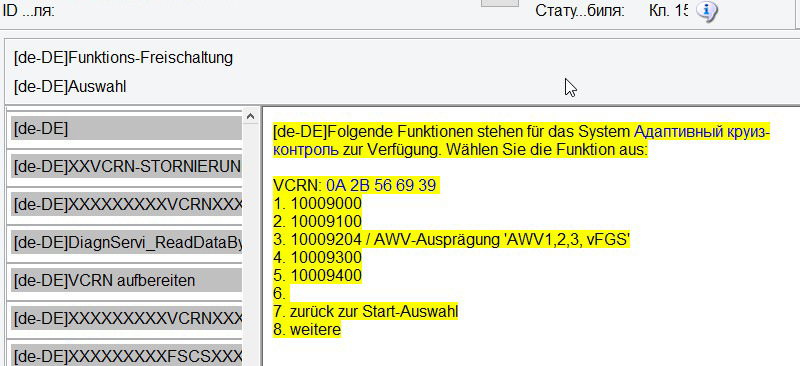Select the XXXXXXXXXFSCSXXX list entry

click(x=126, y=355)
